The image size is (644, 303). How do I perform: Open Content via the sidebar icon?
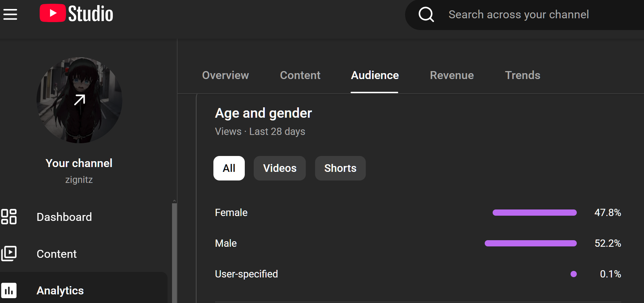point(9,254)
